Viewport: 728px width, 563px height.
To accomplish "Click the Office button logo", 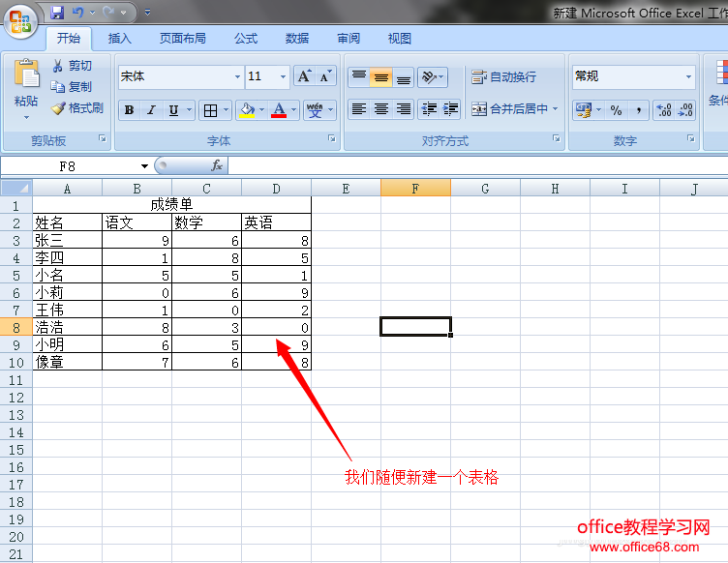I will [x=20, y=21].
